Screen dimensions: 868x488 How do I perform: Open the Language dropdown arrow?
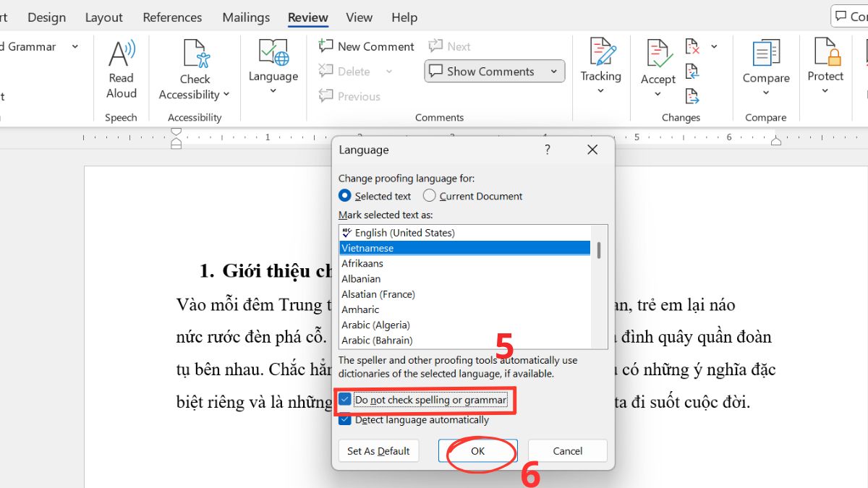pos(273,91)
